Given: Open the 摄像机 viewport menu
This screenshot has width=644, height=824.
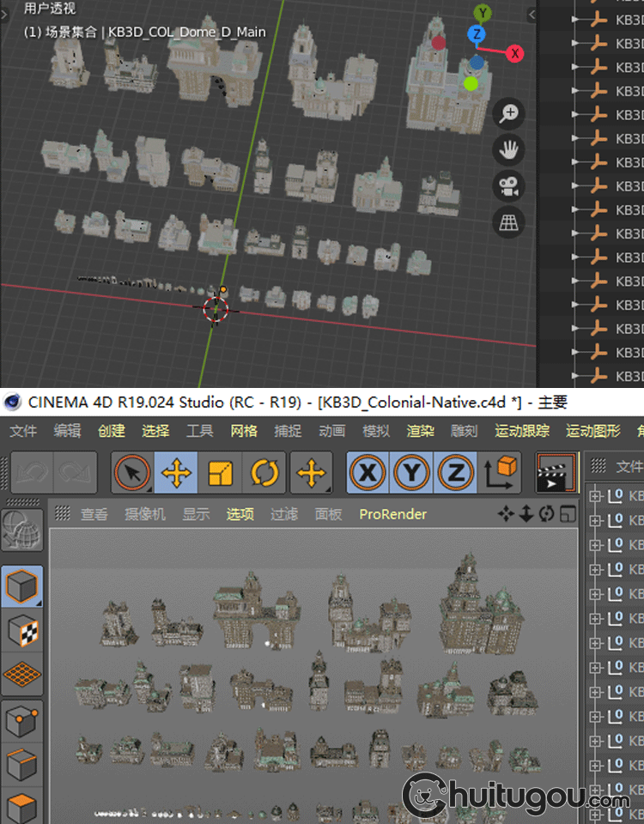Looking at the screenshot, I should (x=144, y=514).
